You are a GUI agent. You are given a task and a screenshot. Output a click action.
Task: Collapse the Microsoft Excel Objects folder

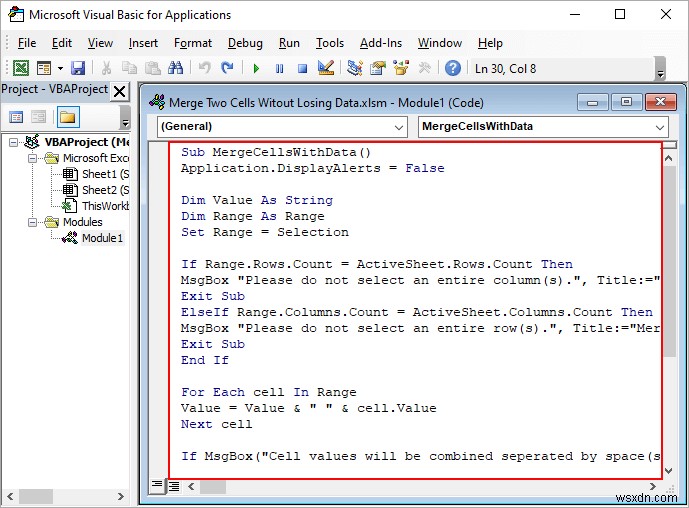(x=33, y=158)
